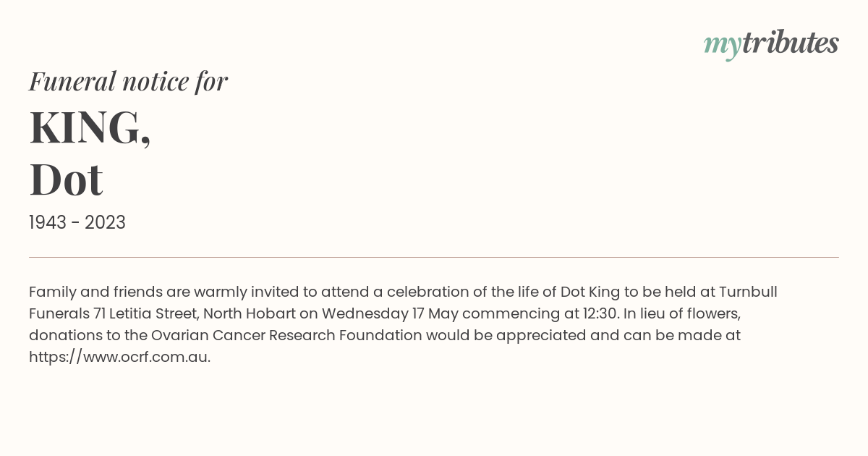This screenshot has height=456, width=868.
Task: Select the large "KING," surname heading
Action: [90, 127]
